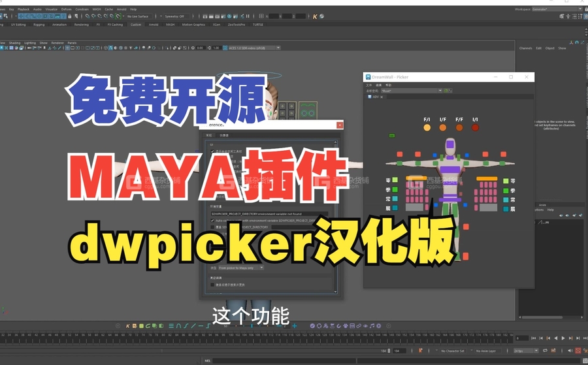Switch to the Animation shelf tab
Screen dimensions: 588x365
(x=59, y=25)
